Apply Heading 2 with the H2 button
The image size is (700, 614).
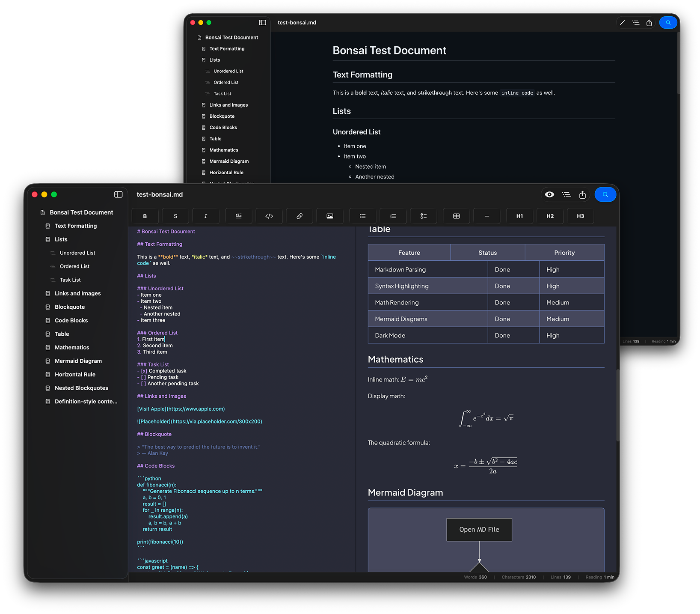550,216
